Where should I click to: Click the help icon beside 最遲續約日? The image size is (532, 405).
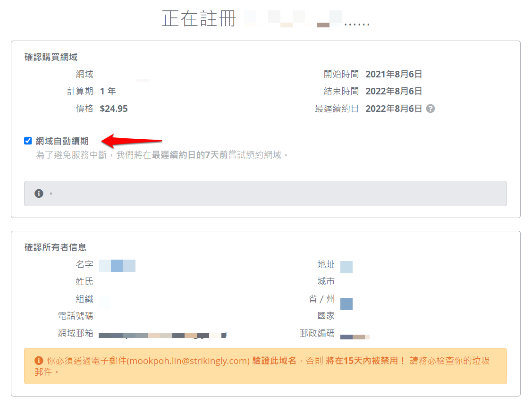pyautogui.click(x=431, y=109)
